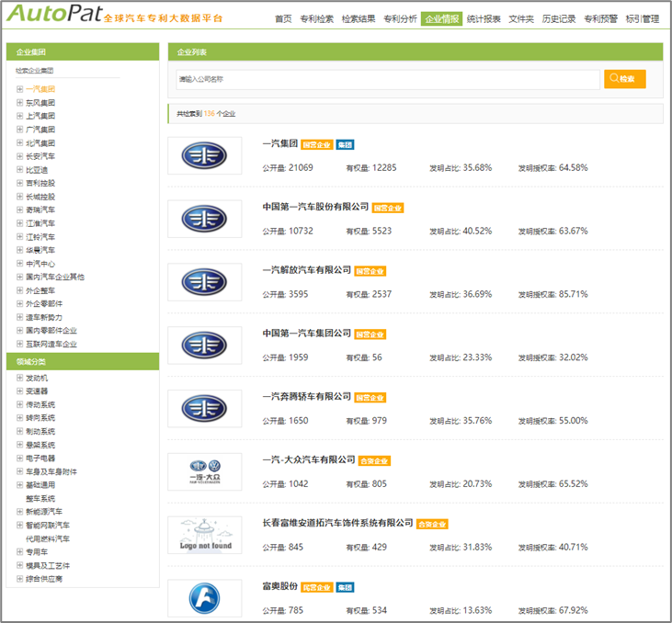Screen dimensions: 672x623
Task: Open the 统计报表 navigation tab
Action: (484, 19)
